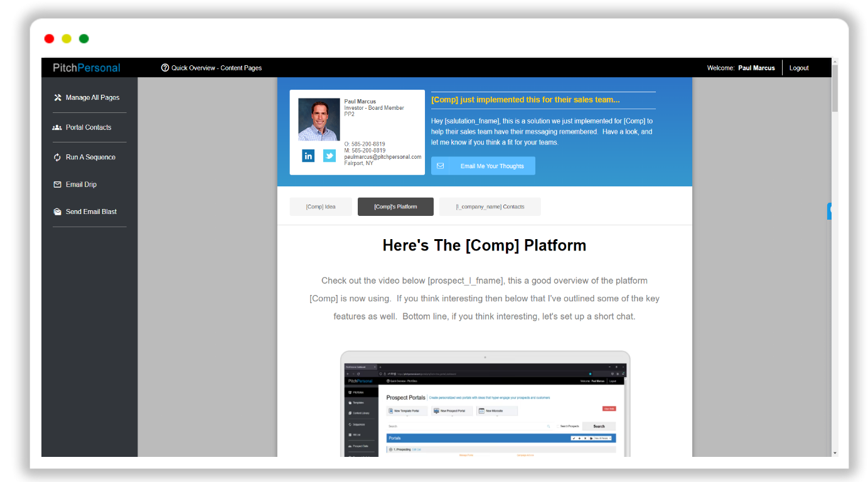
Task: Open Paul Marcus's Twitter icon
Action: [330, 156]
